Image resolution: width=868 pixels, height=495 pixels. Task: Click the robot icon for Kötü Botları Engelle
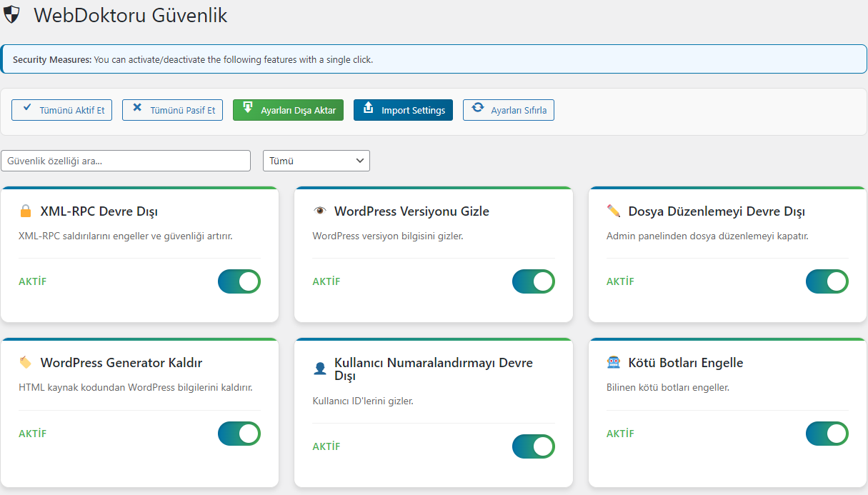click(613, 363)
